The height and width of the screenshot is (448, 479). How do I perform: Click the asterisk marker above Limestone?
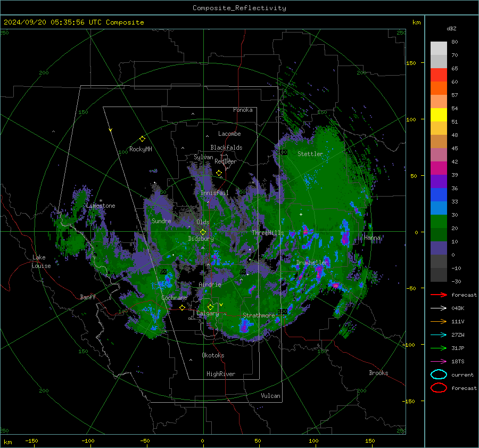(101, 201)
